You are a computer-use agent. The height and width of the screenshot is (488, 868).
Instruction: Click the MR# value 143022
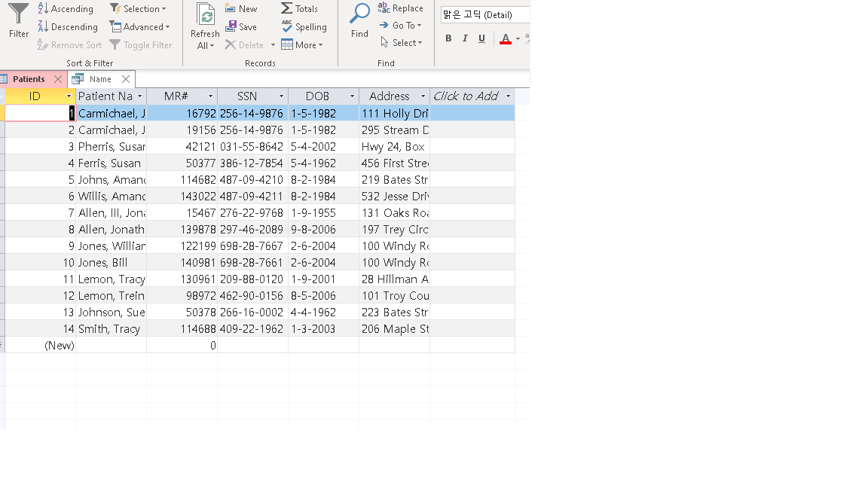(x=182, y=197)
